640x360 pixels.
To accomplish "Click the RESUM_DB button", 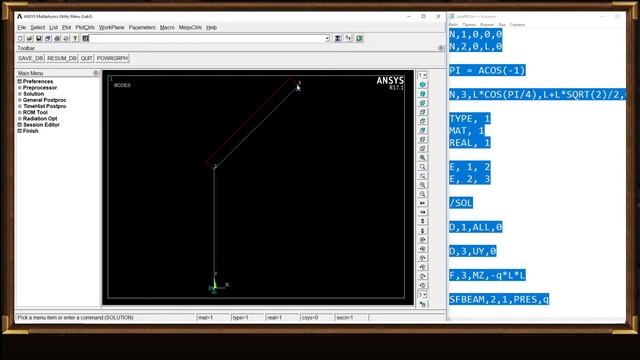I will (62, 58).
